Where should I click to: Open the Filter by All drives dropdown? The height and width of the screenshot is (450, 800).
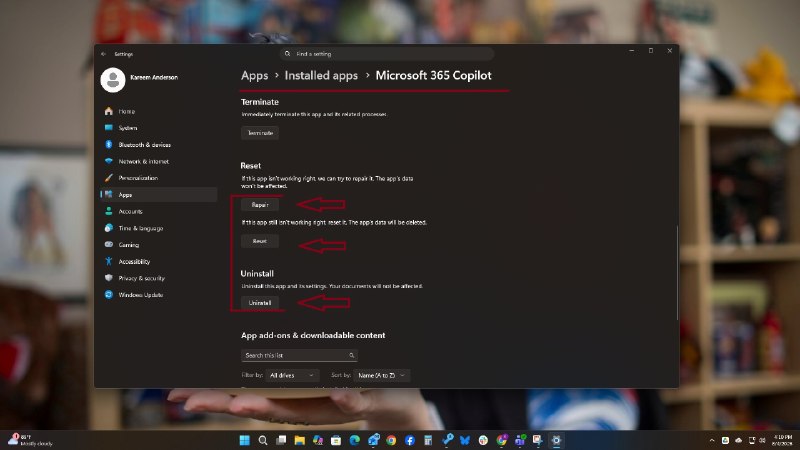[292, 376]
